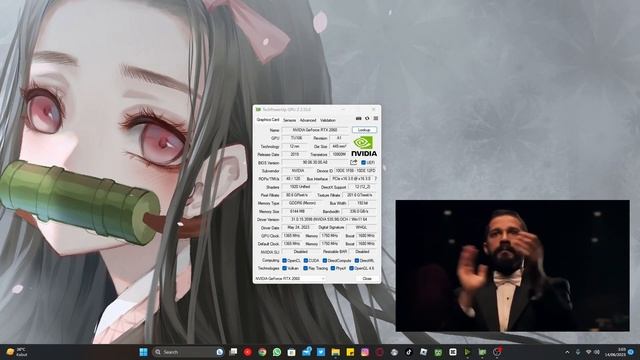Image resolution: width=640 pixels, height=360 pixels.
Task: Switch to the Advanced tab
Action: [308, 120]
